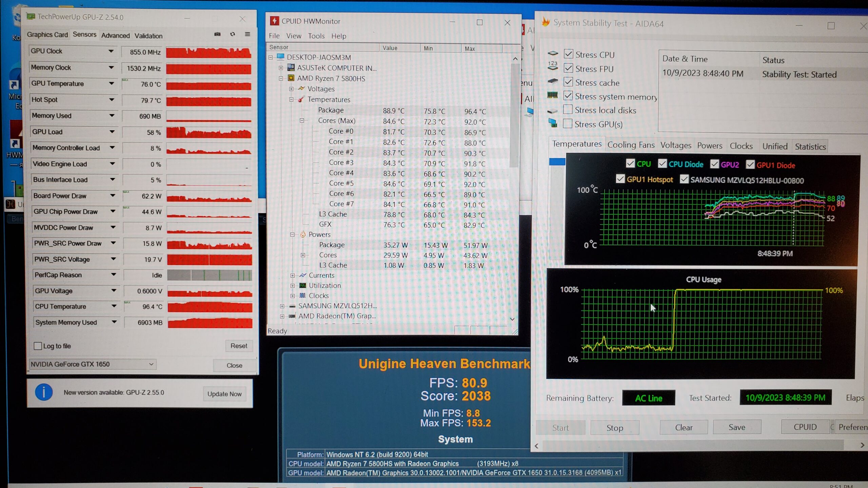Viewport: 868px width, 488px height.
Task: Click the blue info icon in update notice
Action: [44, 392]
